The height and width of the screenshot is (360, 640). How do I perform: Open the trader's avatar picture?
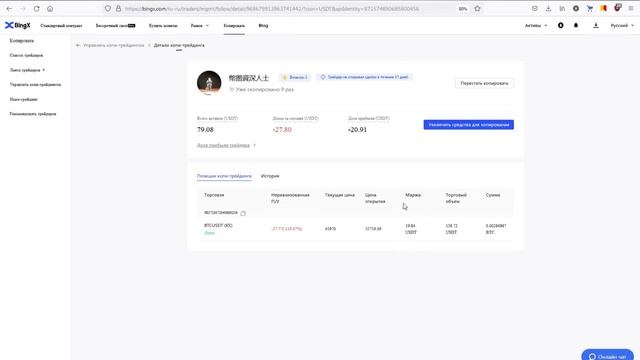pyautogui.click(x=209, y=83)
